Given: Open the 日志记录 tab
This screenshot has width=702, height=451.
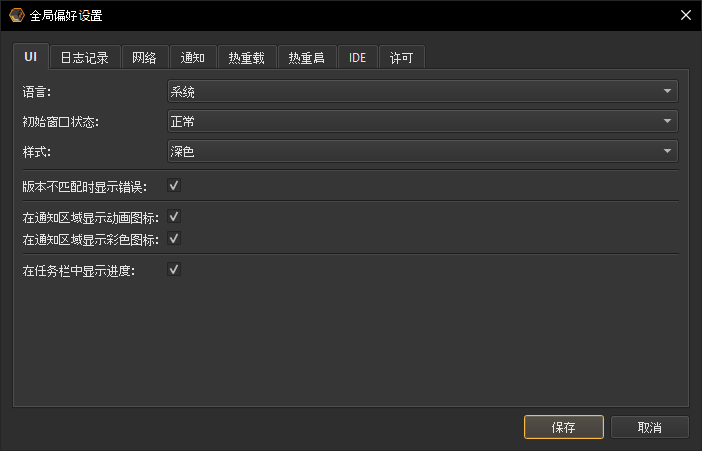Looking at the screenshot, I should tap(85, 58).
